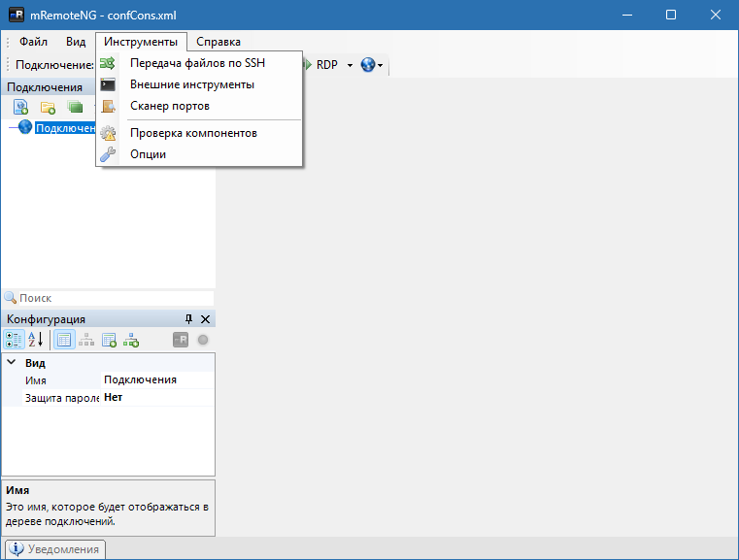Click the Защита пароля property label
The image size is (739, 560).
(x=62, y=398)
